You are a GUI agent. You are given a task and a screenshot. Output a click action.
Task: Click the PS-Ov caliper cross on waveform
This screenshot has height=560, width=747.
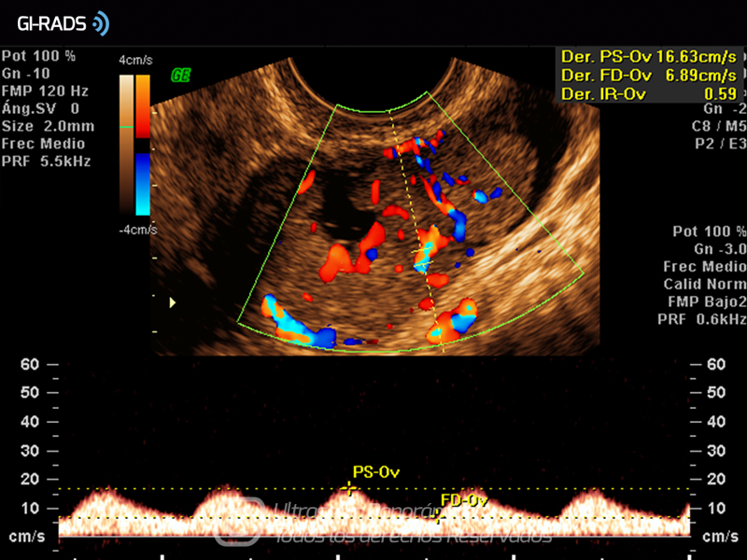coord(350,488)
